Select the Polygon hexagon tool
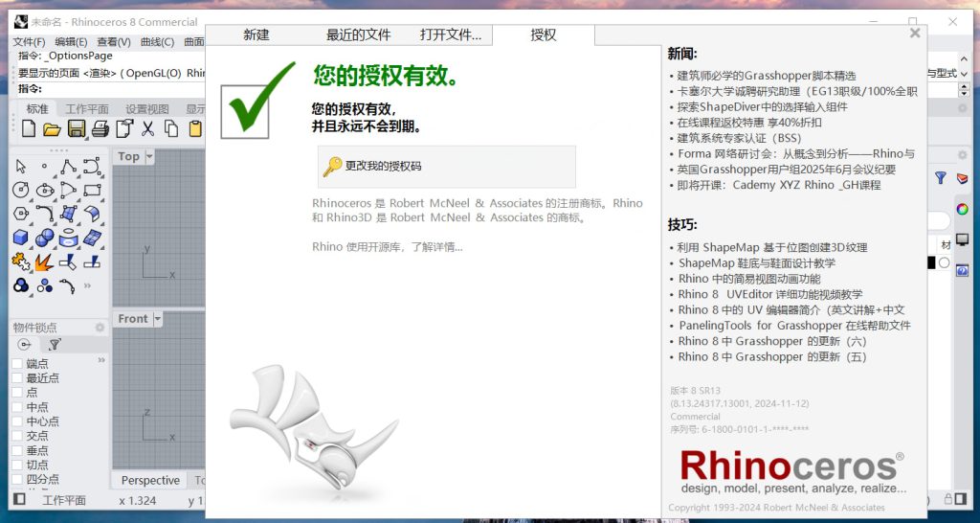The height and width of the screenshot is (523, 980). tap(21, 214)
